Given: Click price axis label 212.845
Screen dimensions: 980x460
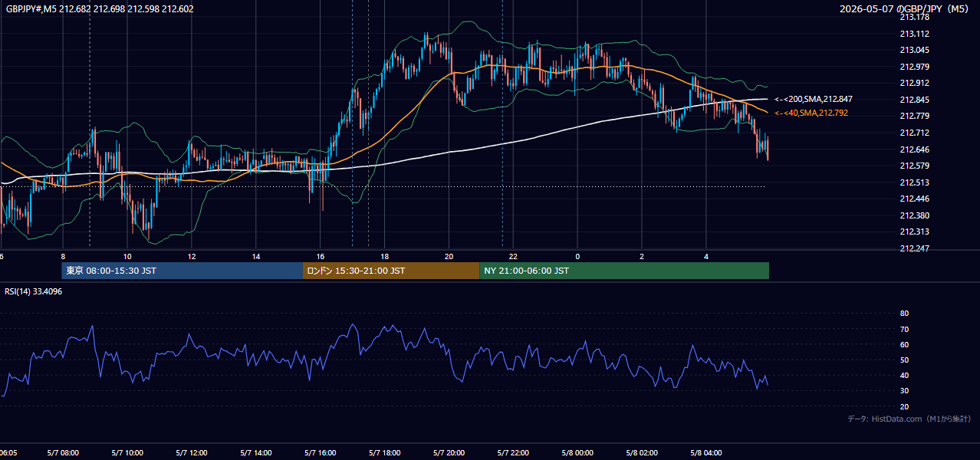Looking at the screenshot, I should pyautogui.click(x=914, y=100).
